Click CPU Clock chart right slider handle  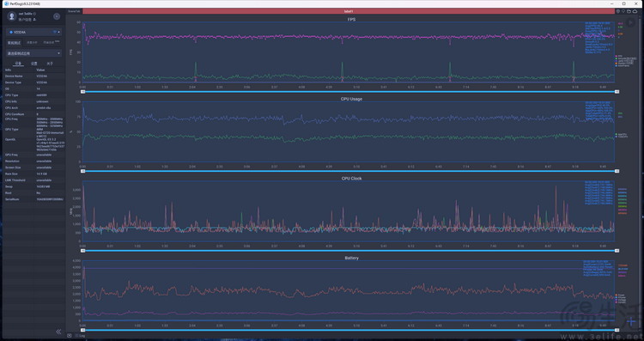pyautogui.click(x=617, y=251)
